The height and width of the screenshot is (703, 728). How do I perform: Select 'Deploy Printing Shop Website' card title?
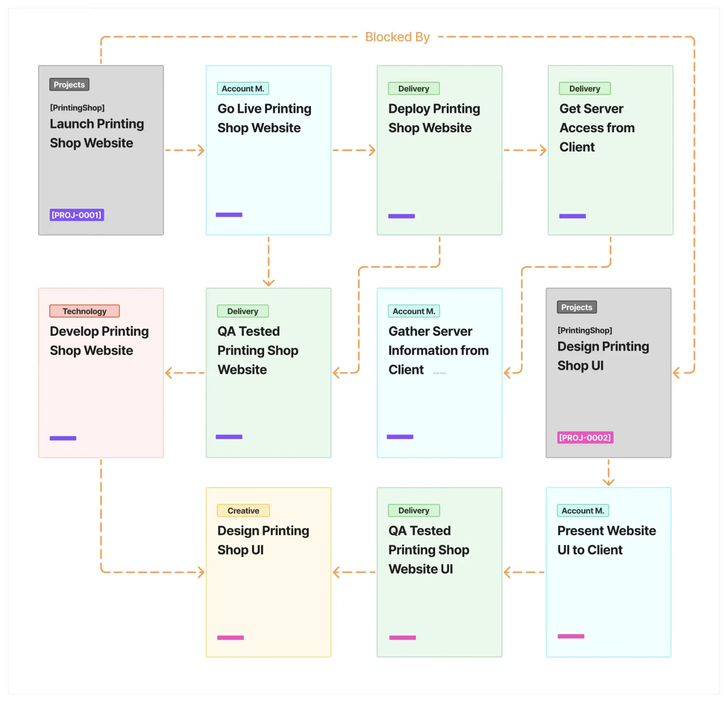[434, 118]
